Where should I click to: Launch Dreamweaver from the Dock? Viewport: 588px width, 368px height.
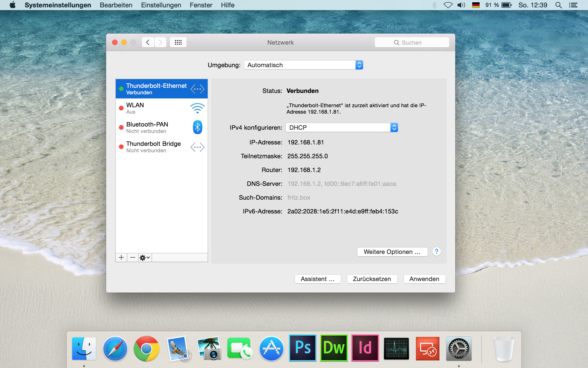334,348
